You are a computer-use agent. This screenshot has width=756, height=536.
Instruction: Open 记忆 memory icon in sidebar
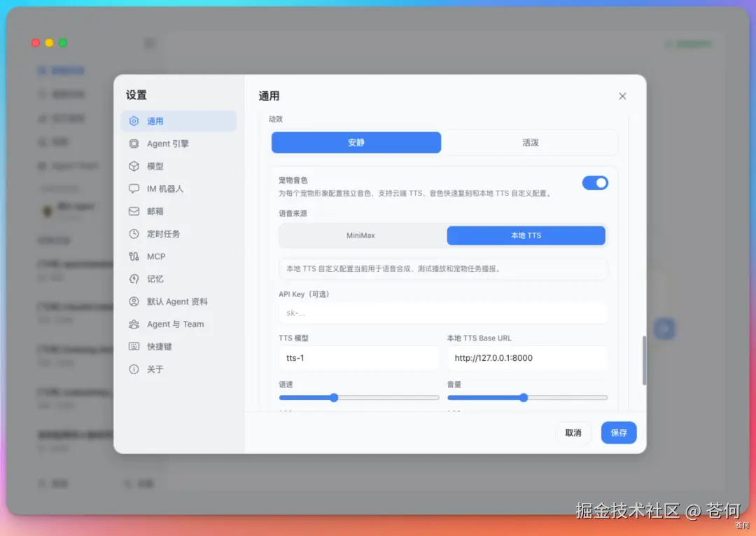(134, 279)
